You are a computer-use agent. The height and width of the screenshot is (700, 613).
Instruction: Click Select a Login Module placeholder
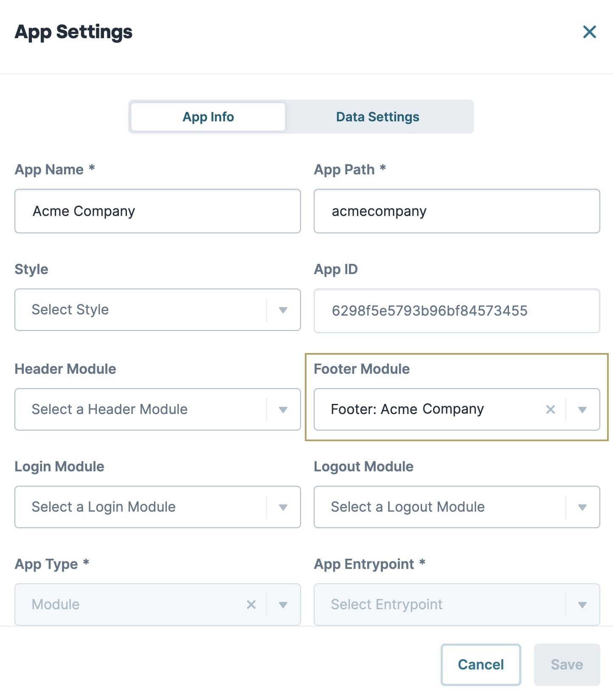tap(104, 507)
